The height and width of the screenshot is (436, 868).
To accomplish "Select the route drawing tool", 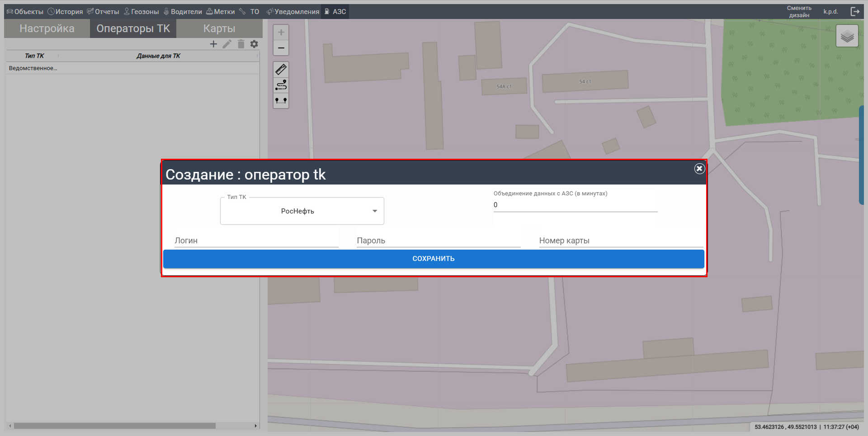I will [x=281, y=85].
